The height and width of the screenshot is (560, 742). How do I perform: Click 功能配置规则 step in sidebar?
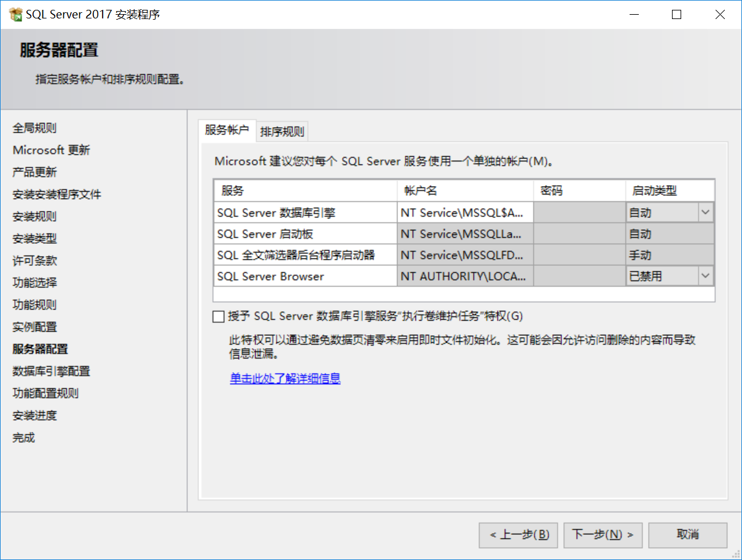point(46,394)
